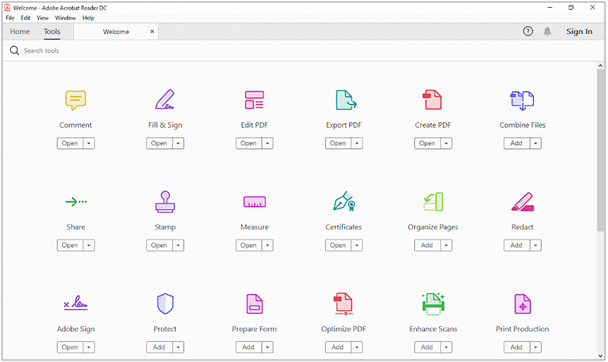Select the Share arrow icon

click(76, 202)
